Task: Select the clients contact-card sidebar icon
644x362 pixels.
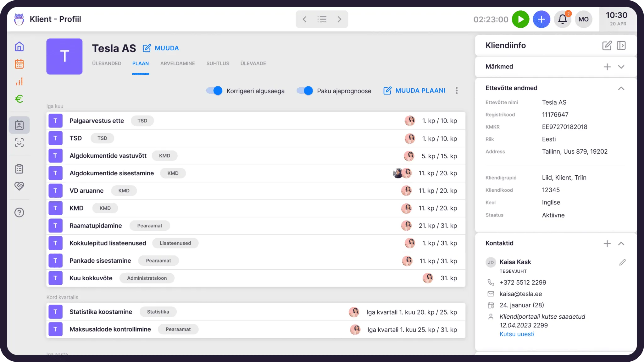Action: click(19, 125)
